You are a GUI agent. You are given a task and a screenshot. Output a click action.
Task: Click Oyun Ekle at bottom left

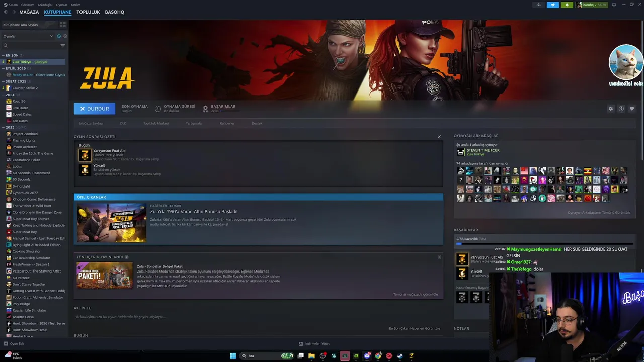tap(14, 344)
